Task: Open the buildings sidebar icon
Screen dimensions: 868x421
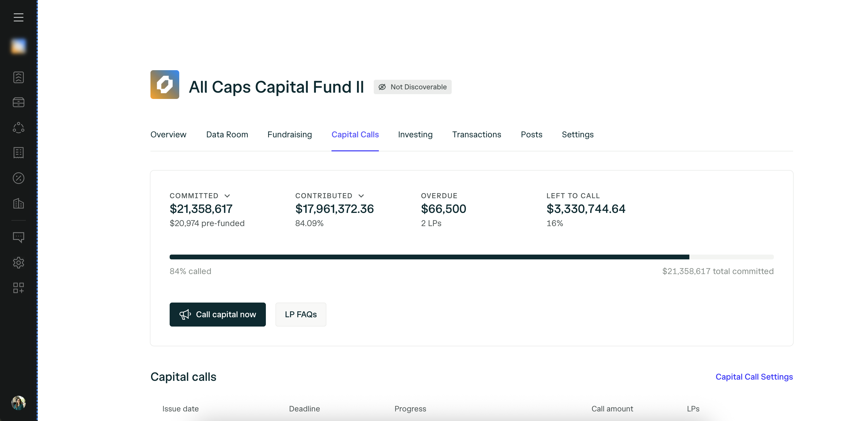Action: (19, 203)
